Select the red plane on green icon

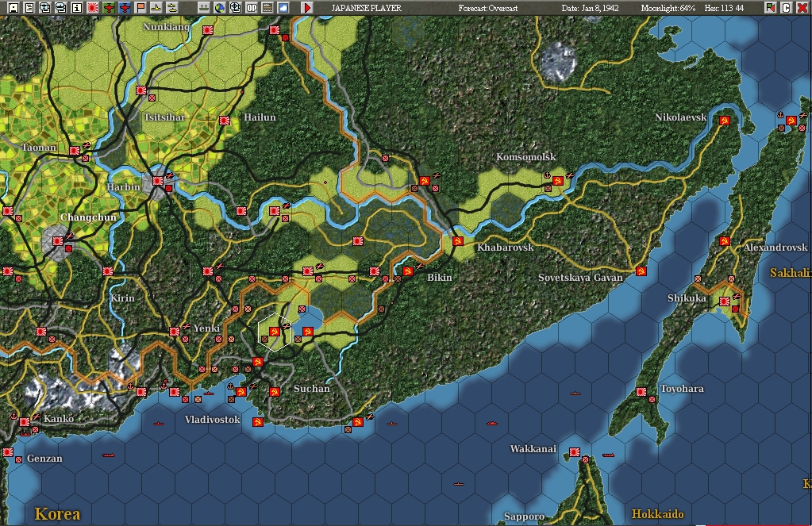pos(109,7)
